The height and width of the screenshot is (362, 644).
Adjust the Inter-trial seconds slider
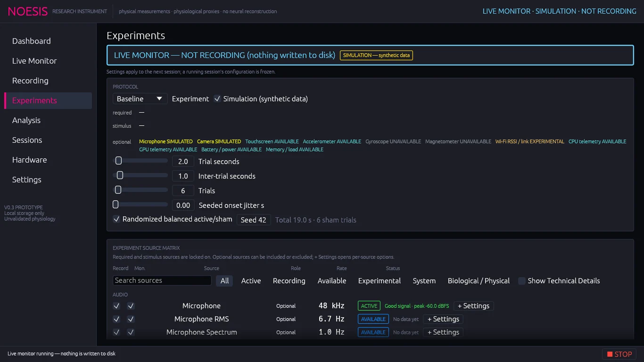140,175
